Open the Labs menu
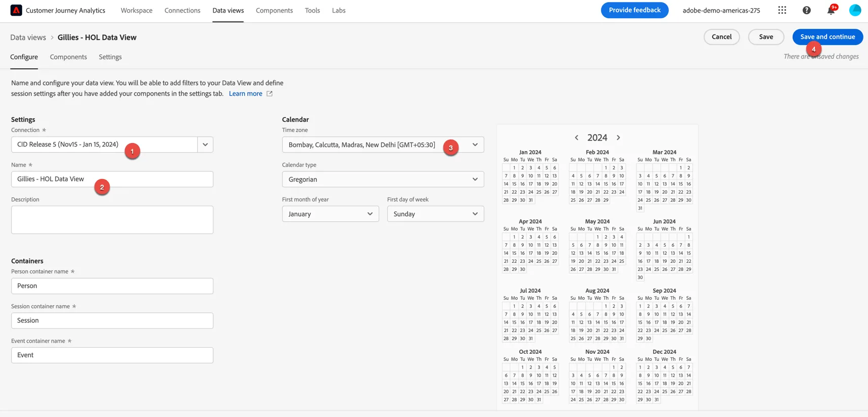The height and width of the screenshot is (417, 868). click(339, 10)
